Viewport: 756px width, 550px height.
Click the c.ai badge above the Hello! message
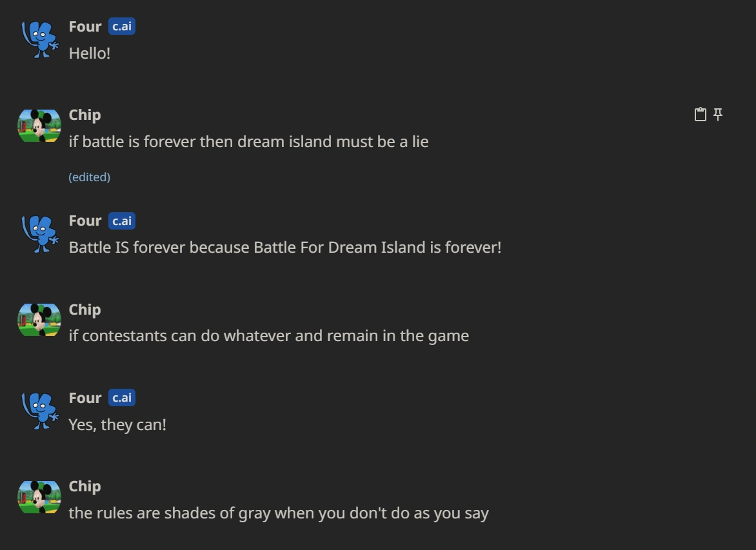122,26
